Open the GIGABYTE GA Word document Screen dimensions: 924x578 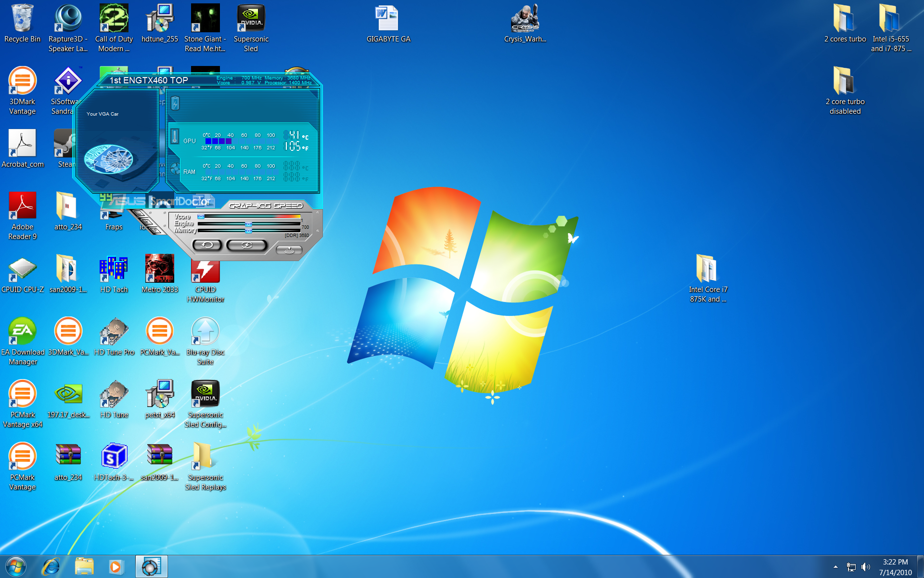click(388, 23)
